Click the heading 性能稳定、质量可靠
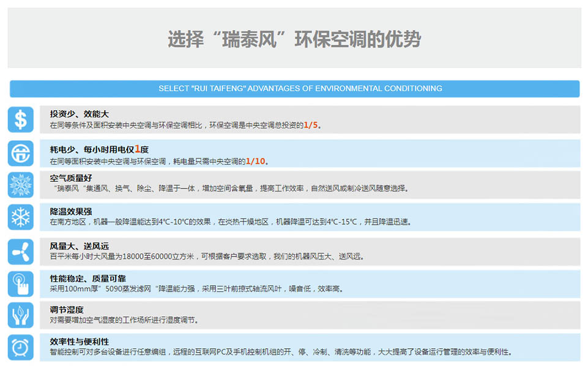 tap(87, 278)
